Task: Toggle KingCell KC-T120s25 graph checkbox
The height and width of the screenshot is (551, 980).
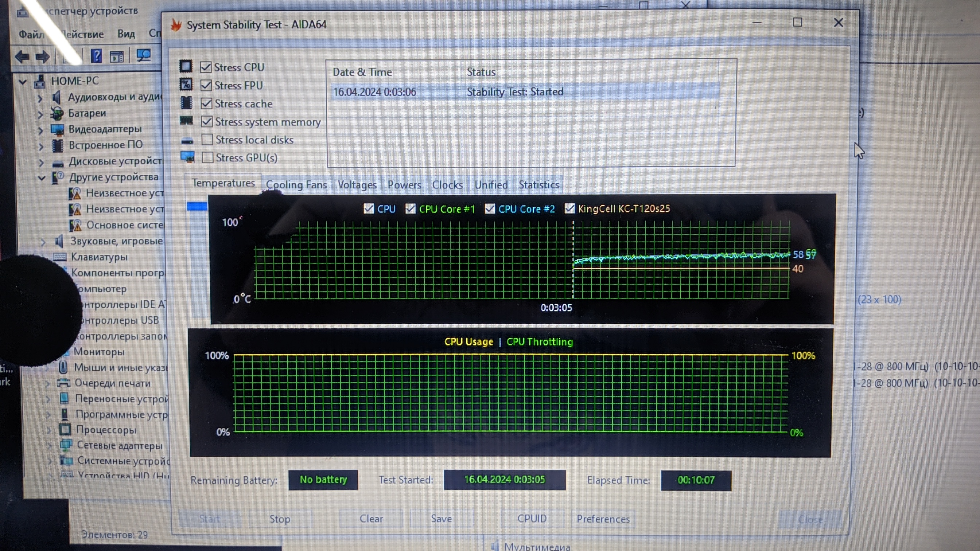Action: click(x=569, y=208)
